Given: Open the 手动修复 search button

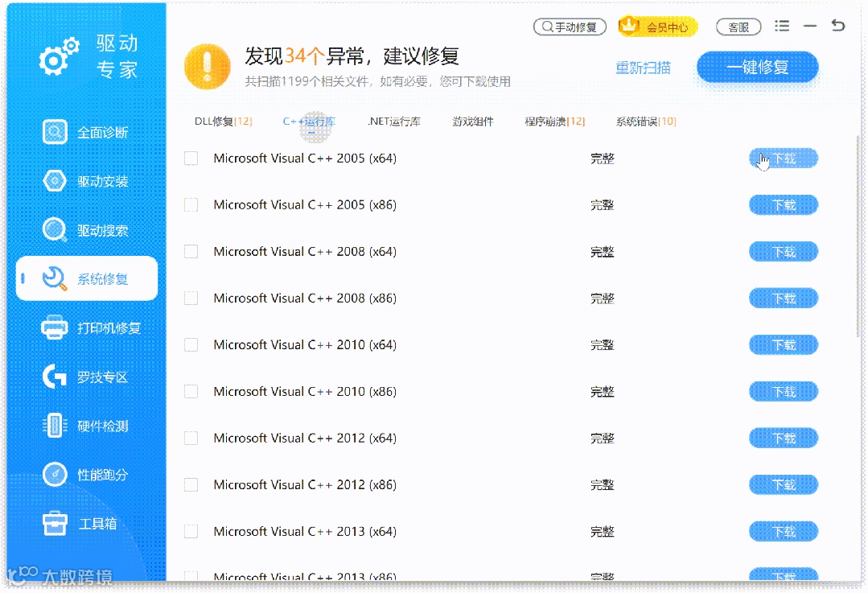Looking at the screenshot, I should pos(570,27).
